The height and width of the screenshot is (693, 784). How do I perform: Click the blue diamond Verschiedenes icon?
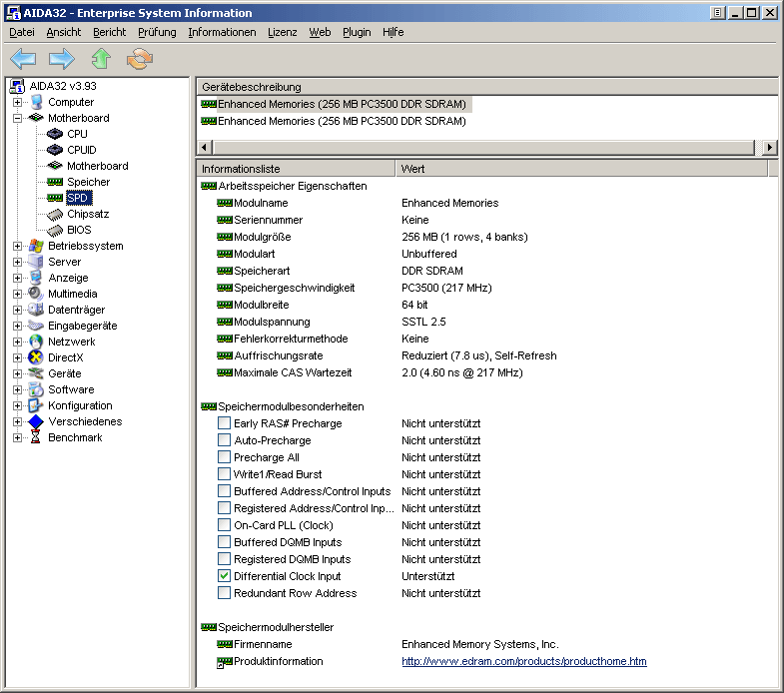(x=36, y=421)
